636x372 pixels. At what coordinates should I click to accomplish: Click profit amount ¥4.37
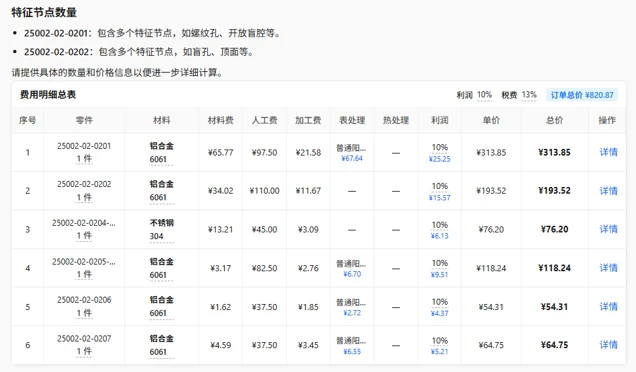coord(440,314)
